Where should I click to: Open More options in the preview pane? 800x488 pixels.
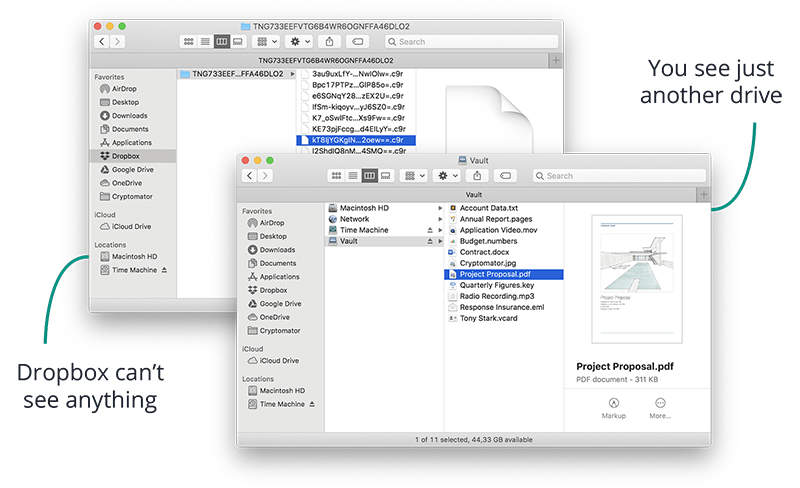click(x=660, y=405)
